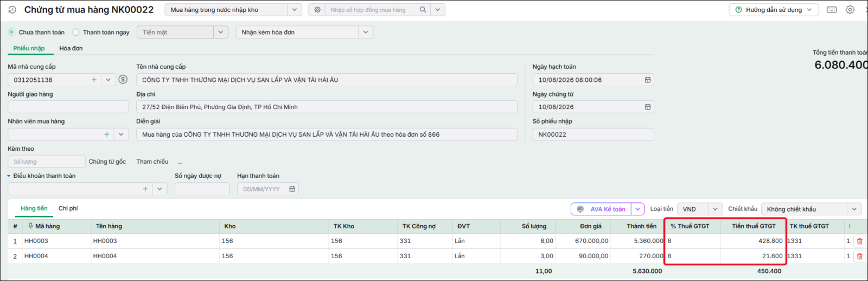
Task: Switch to the Chi phí tab
Action: 68,208
